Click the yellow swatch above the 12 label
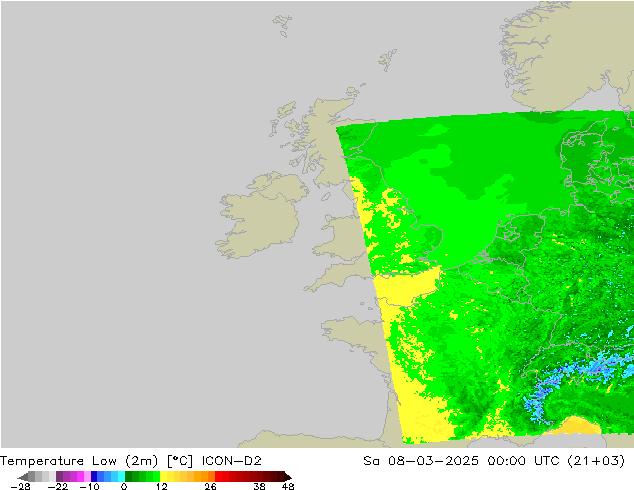634x490 pixels. point(163,476)
